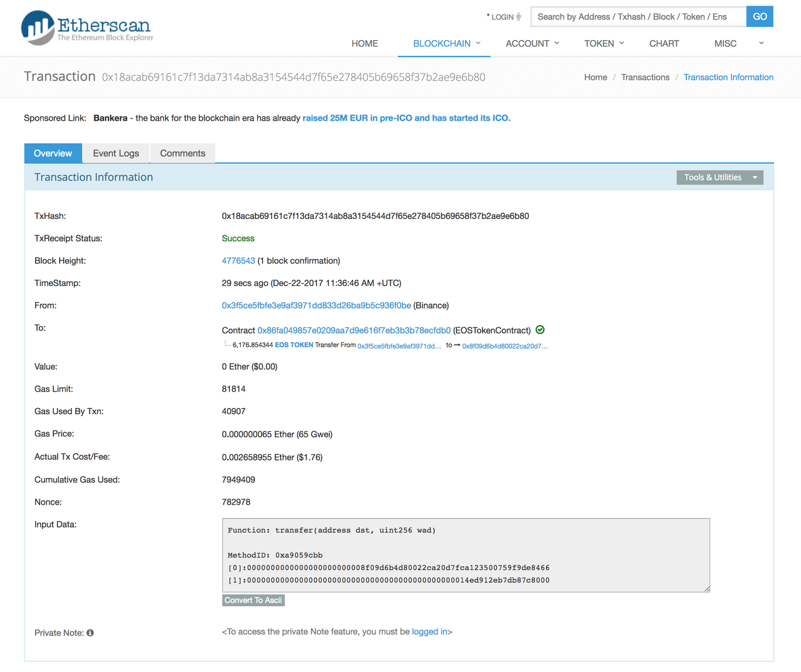801x672 pixels.
Task: Click Transactions breadcrumb link
Action: (645, 77)
